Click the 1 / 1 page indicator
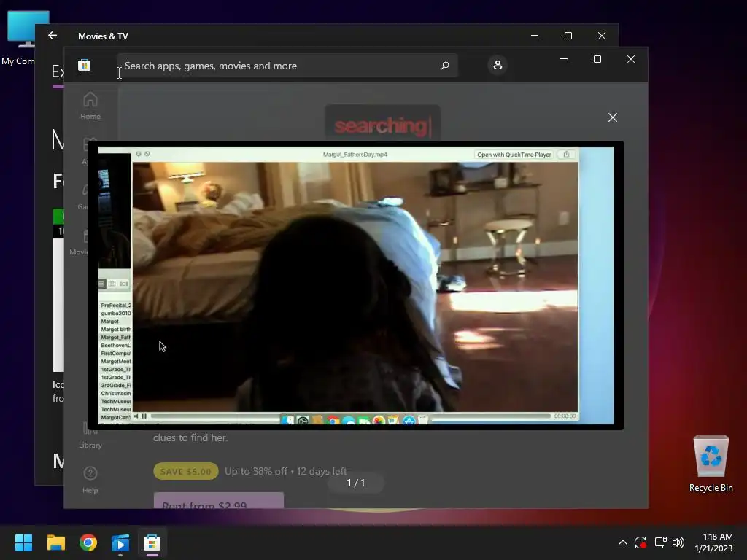The width and height of the screenshot is (747, 560). point(356,483)
